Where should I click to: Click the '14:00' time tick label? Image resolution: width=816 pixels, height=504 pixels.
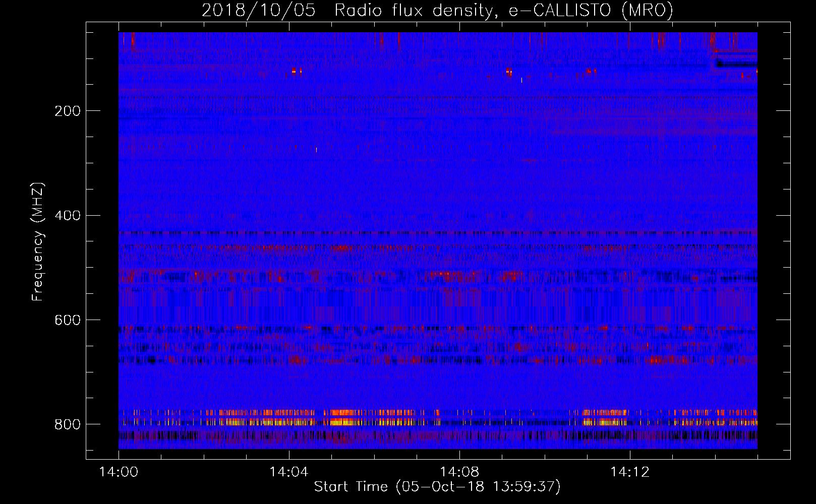click(119, 472)
